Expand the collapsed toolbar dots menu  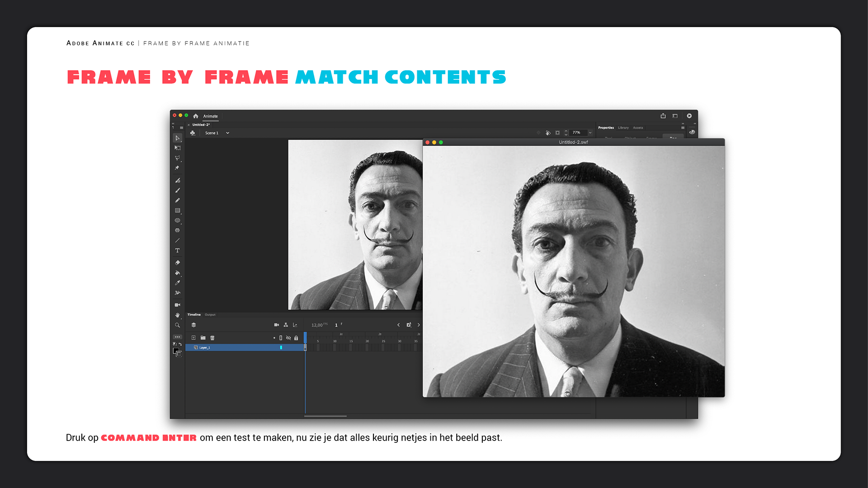point(177,337)
